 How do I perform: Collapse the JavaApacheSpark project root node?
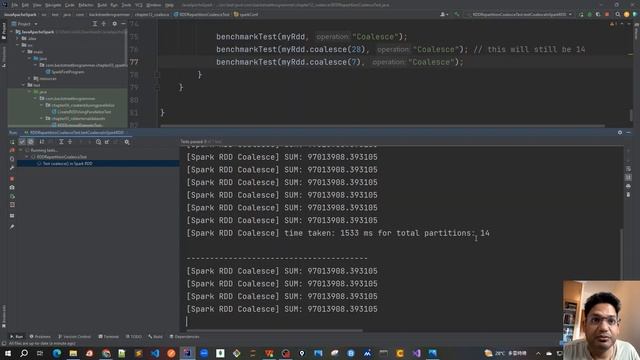click(12, 32)
